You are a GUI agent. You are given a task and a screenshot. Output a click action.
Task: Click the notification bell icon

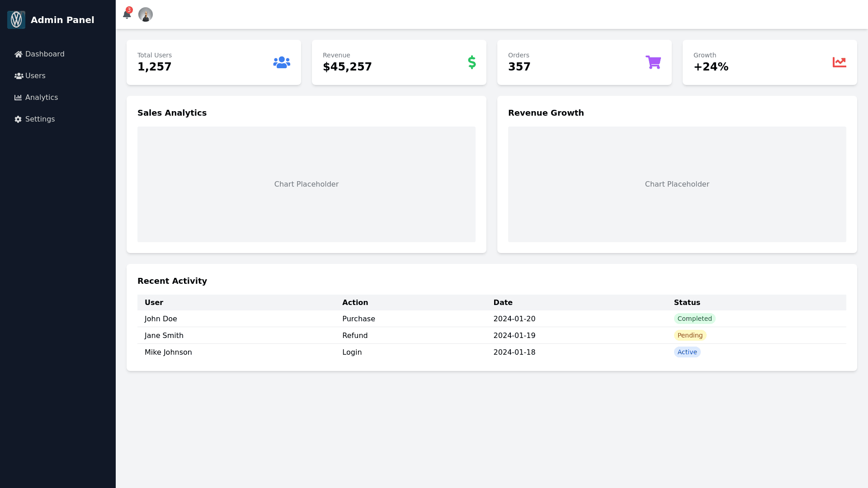click(x=127, y=15)
